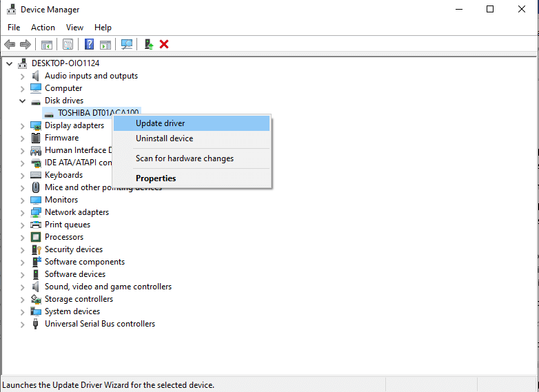This screenshot has height=392, width=539.
Task: Open the File menu
Action: pyautogui.click(x=14, y=28)
